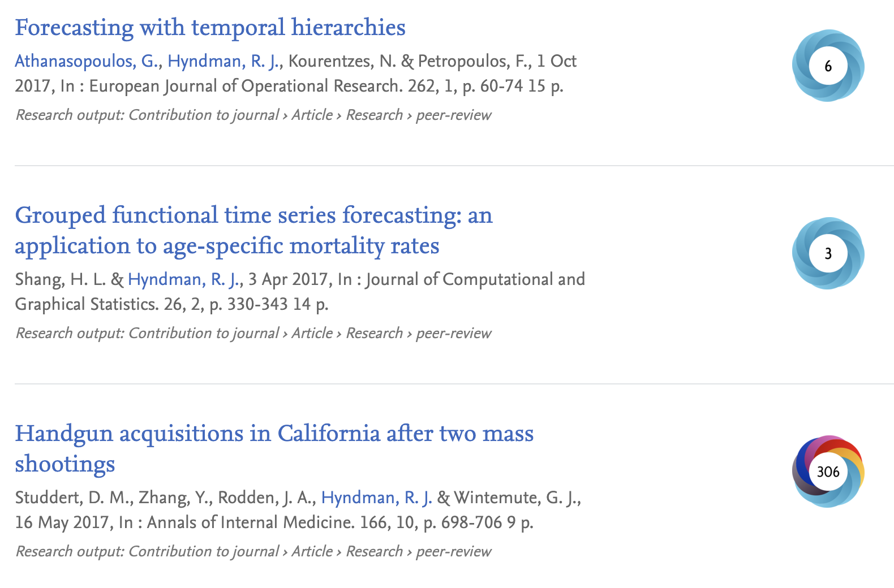
Task: Click Research output line under Handgun acquisitions entry
Action: click(x=253, y=551)
